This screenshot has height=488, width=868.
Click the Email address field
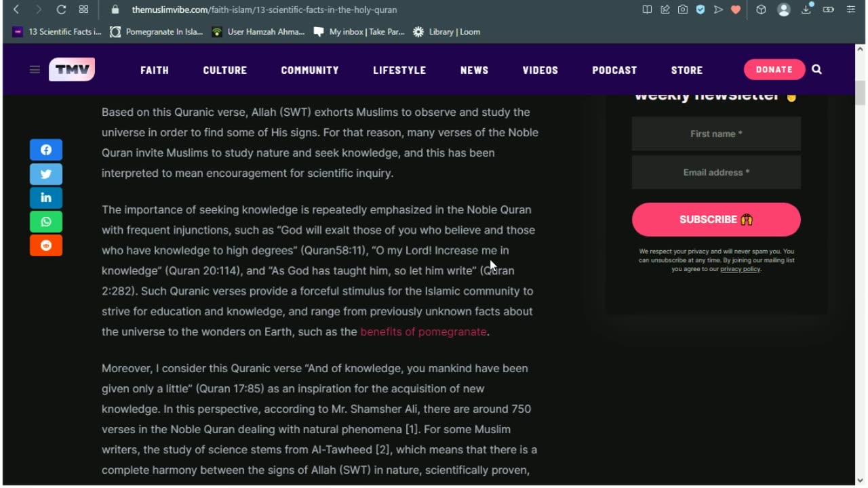(716, 172)
